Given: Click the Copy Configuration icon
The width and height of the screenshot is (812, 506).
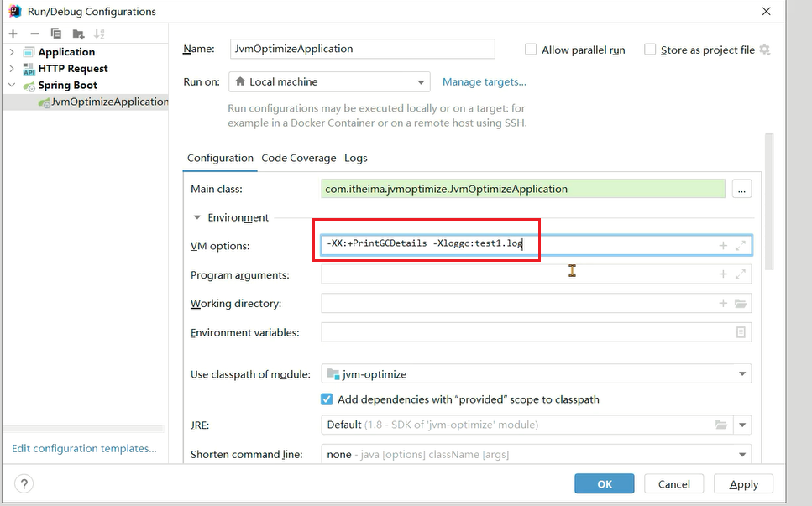Looking at the screenshot, I should [56, 34].
